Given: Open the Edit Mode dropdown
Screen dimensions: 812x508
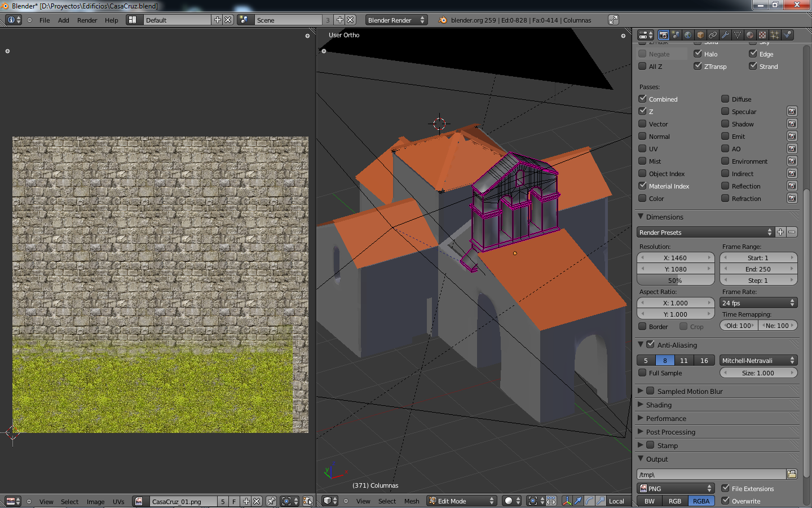Looking at the screenshot, I should [x=461, y=501].
